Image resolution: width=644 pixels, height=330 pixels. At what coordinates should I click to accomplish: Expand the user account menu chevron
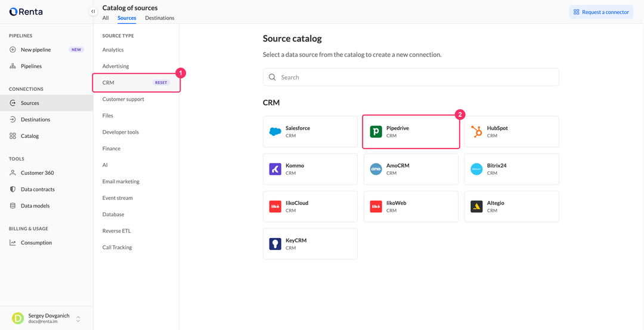(78, 319)
